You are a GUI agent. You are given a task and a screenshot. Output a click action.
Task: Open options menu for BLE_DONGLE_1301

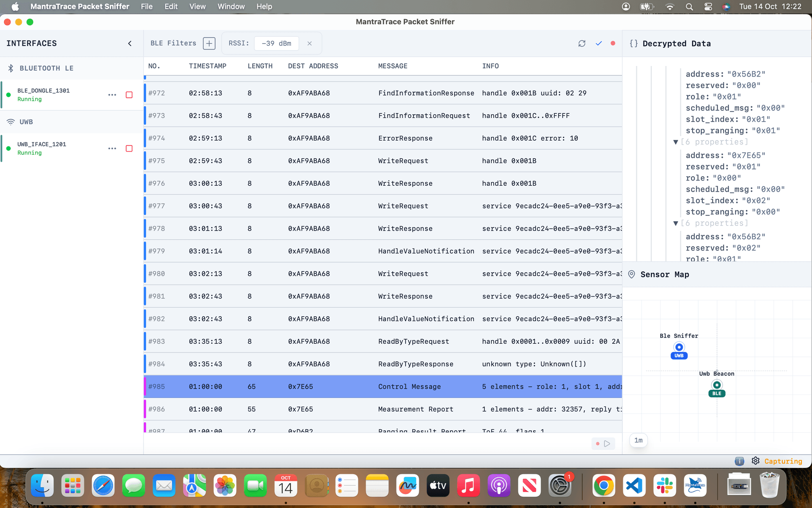[112, 95]
